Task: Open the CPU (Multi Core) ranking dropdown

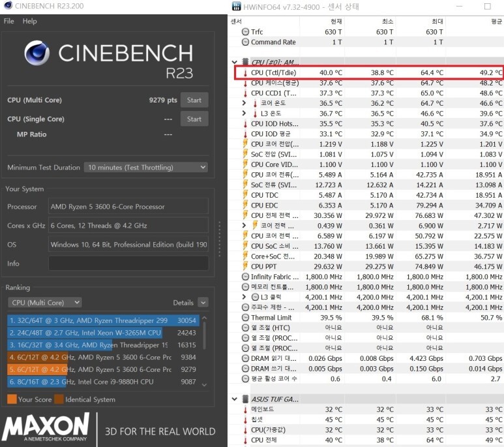Action: coord(45,303)
